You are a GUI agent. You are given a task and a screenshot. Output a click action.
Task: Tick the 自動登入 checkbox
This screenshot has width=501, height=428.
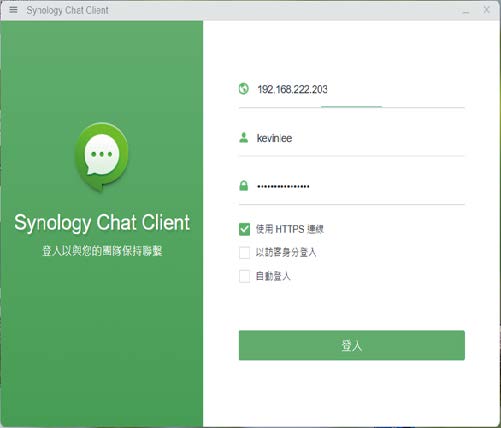click(244, 276)
